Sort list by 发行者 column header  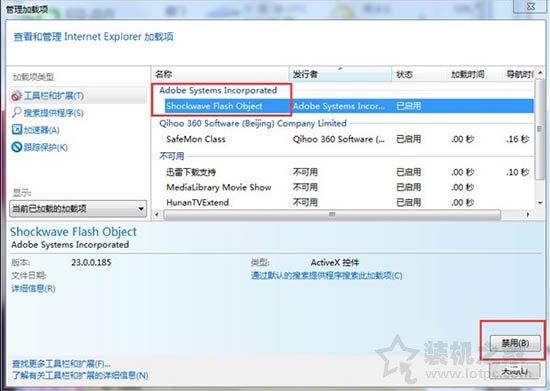pyautogui.click(x=340, y=74)
